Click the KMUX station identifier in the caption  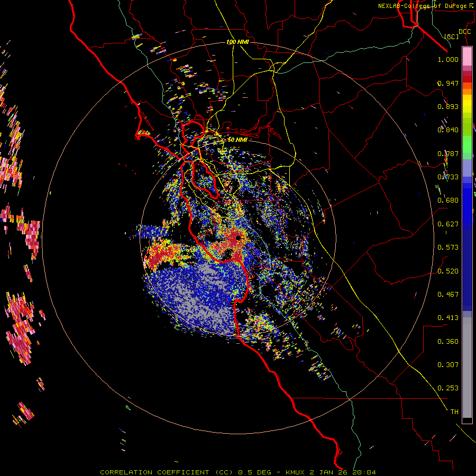pos(296,472)
